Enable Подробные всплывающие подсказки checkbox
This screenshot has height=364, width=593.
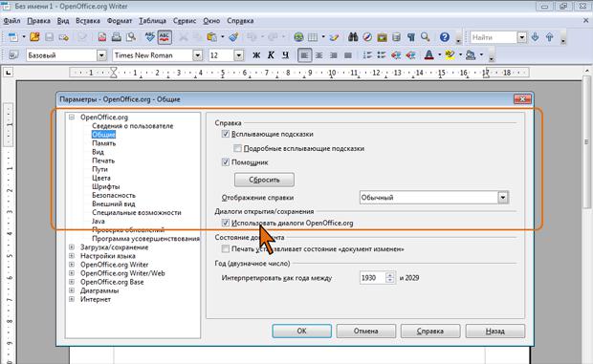(x=237, y=148)
